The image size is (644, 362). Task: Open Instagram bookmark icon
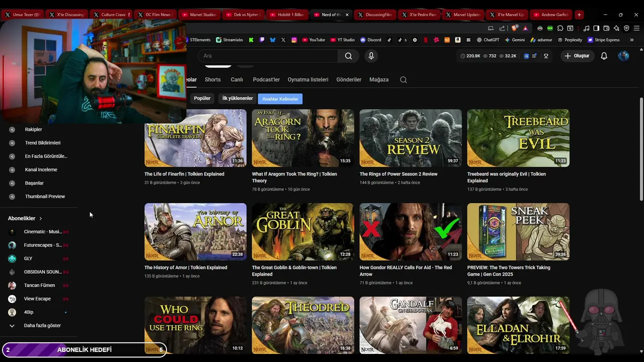(x=294, y=40)
